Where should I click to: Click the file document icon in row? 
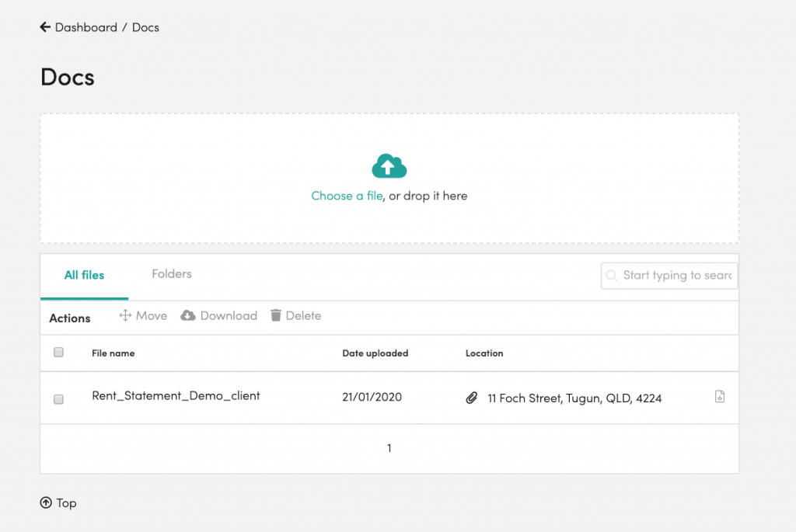point(720,397)
